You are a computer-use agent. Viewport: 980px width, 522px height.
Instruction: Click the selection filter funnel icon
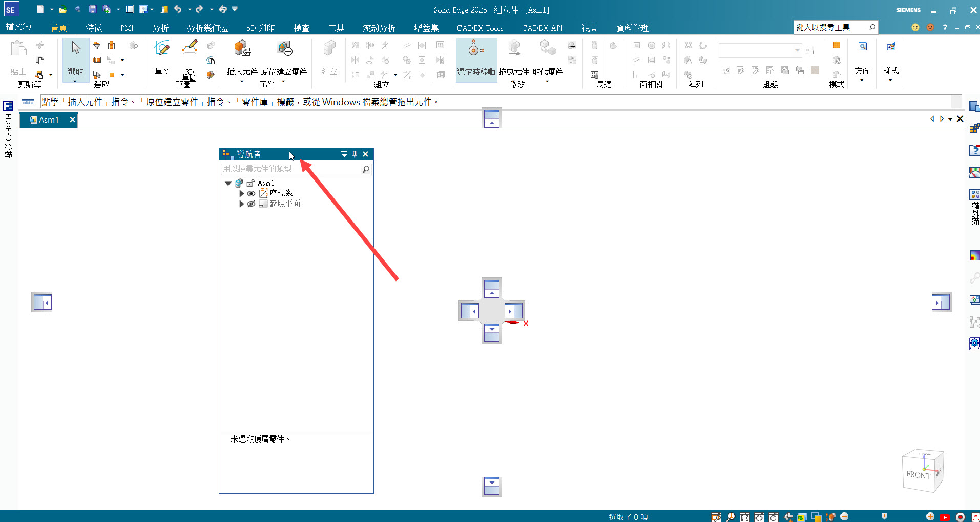coord(97,45)
